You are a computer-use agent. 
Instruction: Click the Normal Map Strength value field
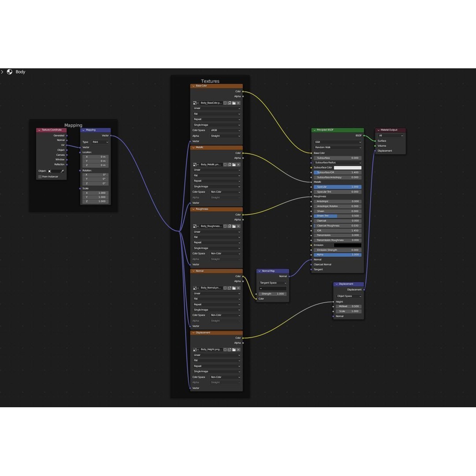pyautogui.click(x=273, y=294)
